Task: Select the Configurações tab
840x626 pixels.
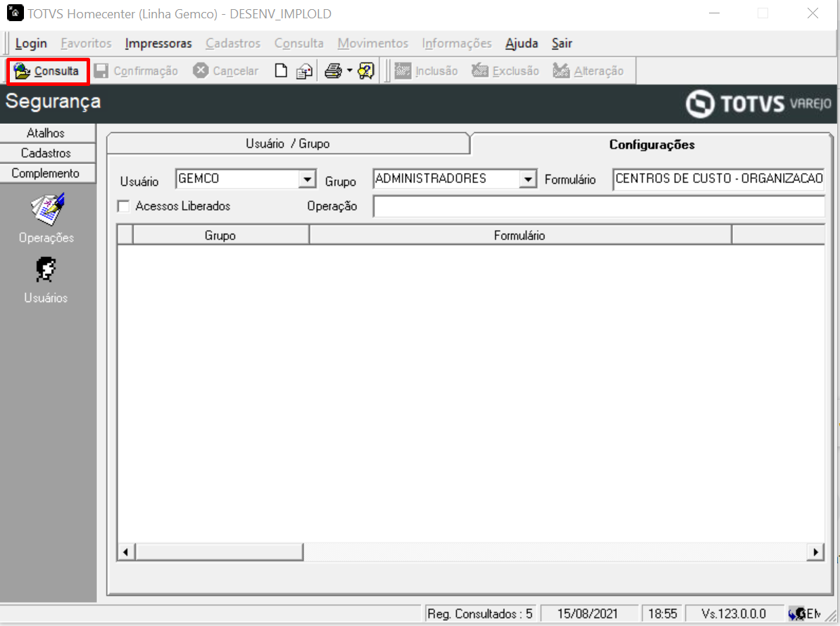Action: [652, 145]
